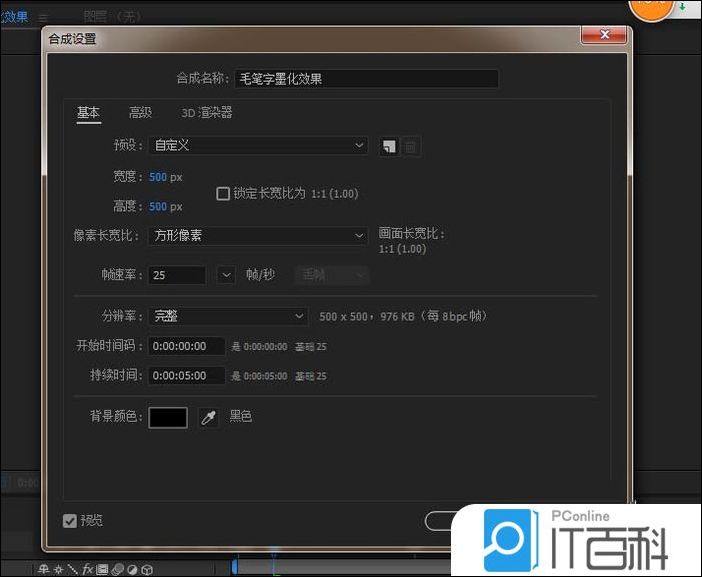The height and width of the screenshot is (577, 702).
Task: Click the 合成名称 name field
Action: tap(366, 79)
